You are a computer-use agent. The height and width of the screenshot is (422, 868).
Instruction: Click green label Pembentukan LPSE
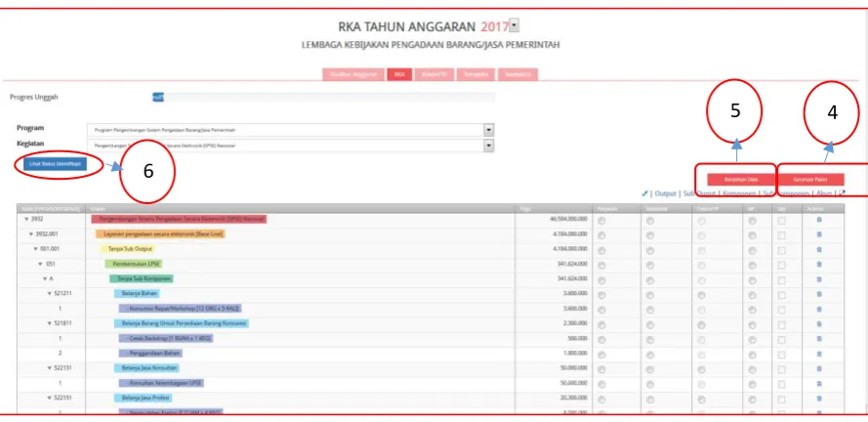[134, 264]
